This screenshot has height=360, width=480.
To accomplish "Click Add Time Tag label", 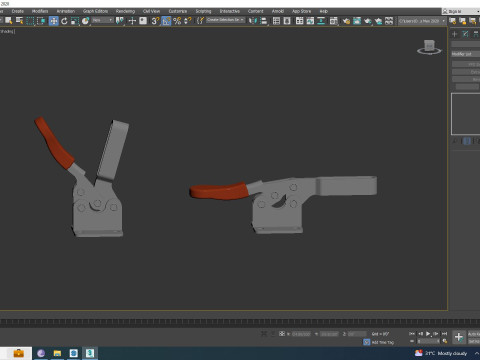I will [x=383, y=342].
